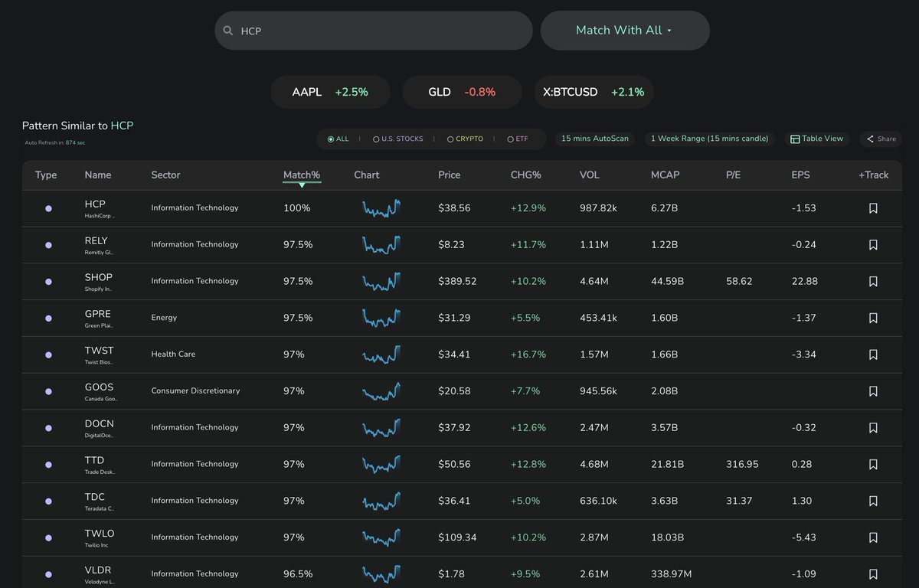Focus the ticker search field

coord(373,31)
